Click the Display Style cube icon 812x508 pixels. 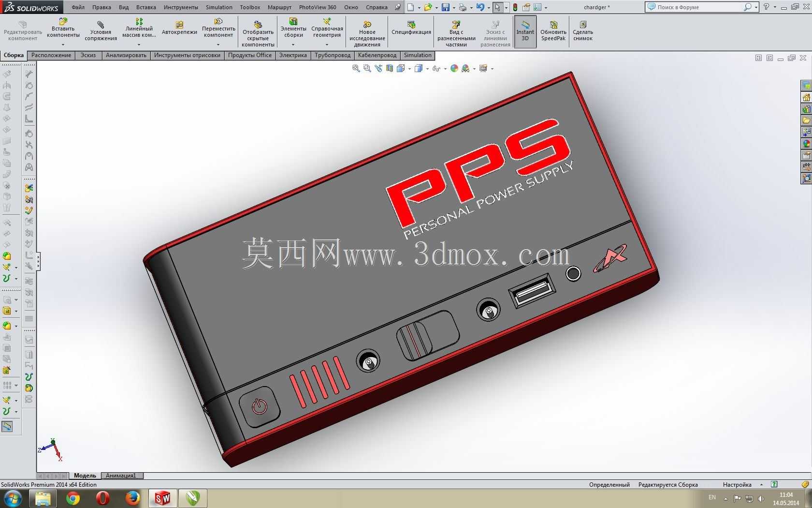pyautogui.click(x=419, y=69)
